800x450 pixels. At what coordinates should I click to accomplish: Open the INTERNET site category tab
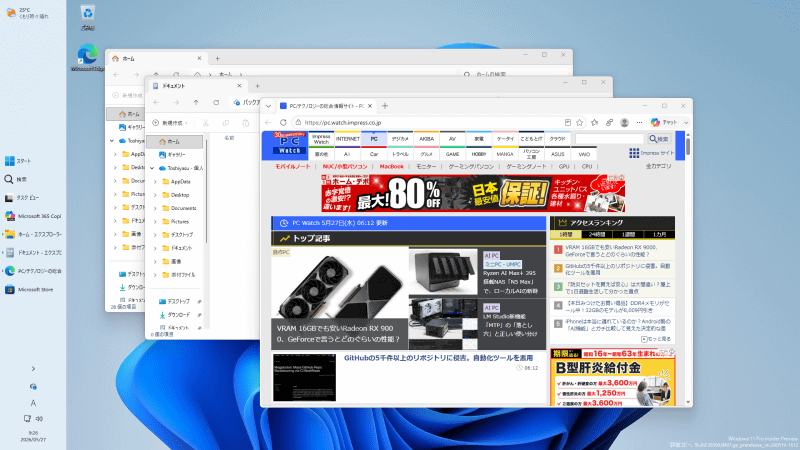pyautogui.click(x=347, y=139)
